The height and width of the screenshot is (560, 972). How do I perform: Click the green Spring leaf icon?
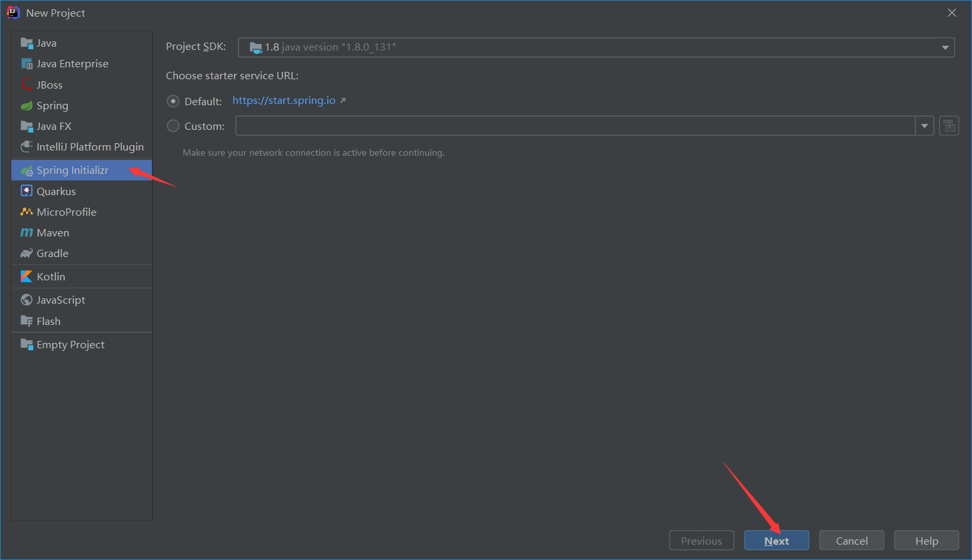tap(27, 106)
